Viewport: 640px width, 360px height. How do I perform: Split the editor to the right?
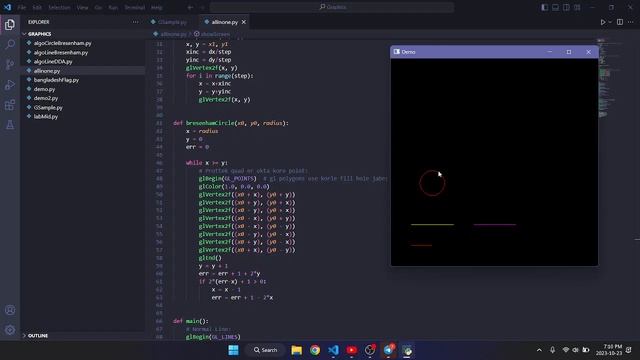(620, 22)
